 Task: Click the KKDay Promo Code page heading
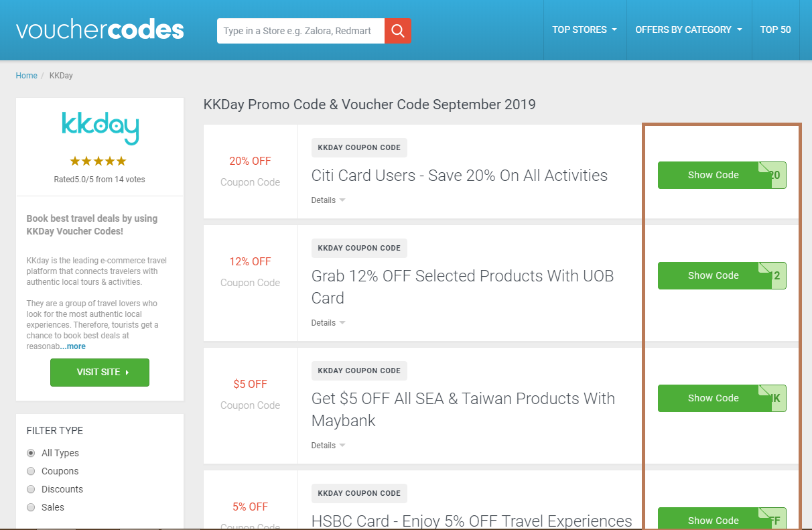click(370, 105)
